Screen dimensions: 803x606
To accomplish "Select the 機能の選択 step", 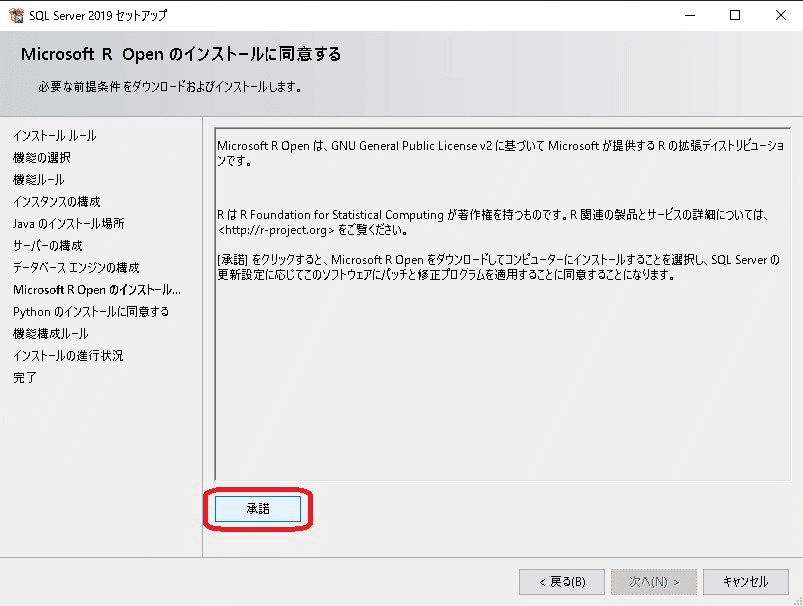I will pyautogui.click(x=42, y=158).
